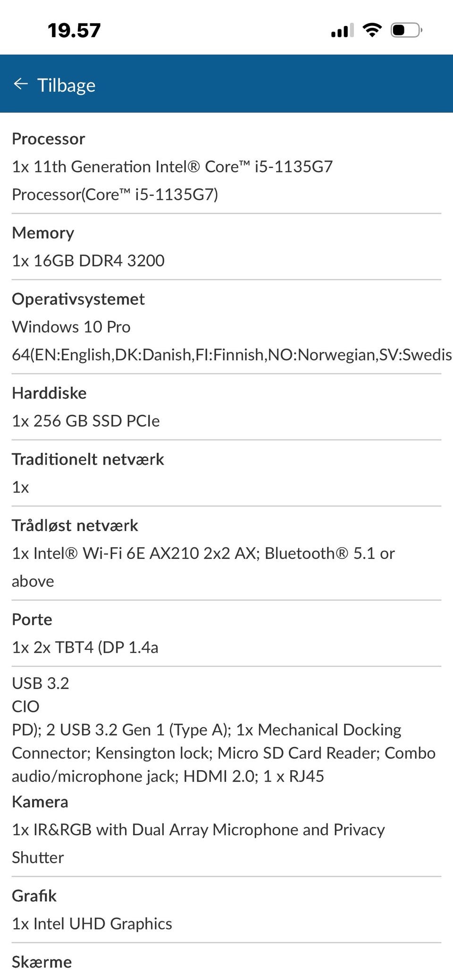
Task: Select the Operativsystemet heading
Action: (x=78, y=299)
